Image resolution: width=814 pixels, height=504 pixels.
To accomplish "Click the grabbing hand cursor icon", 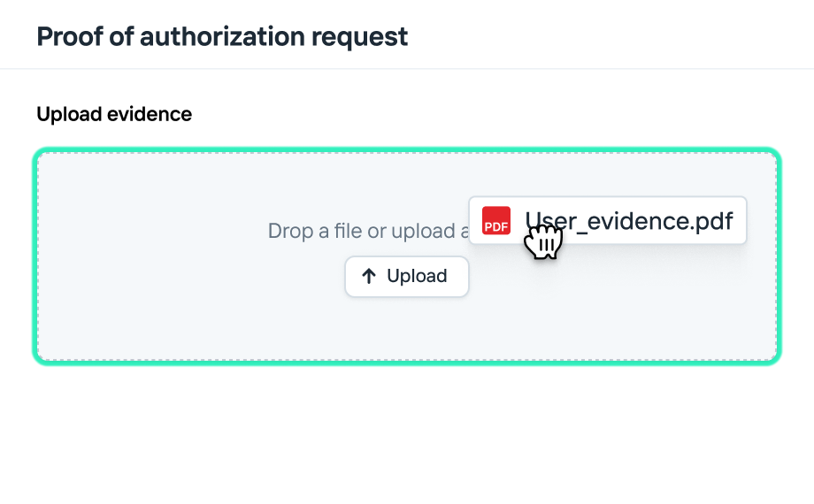I will (x=543, y=241).
